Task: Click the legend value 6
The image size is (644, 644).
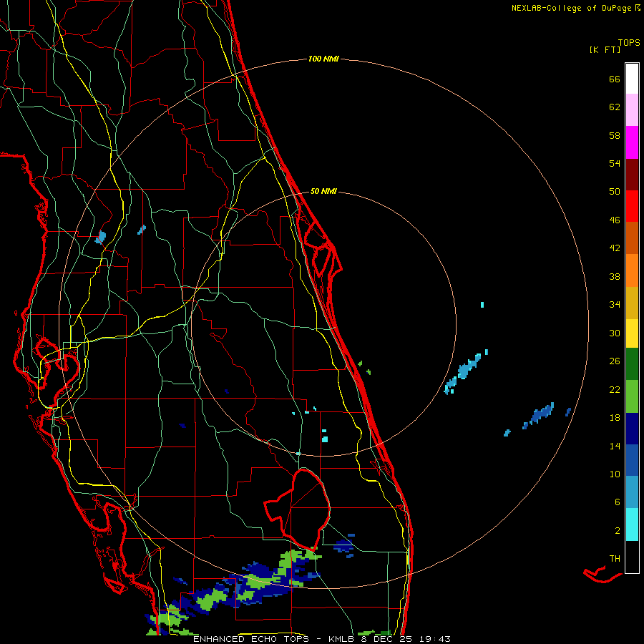Action: tap(618, 502)
